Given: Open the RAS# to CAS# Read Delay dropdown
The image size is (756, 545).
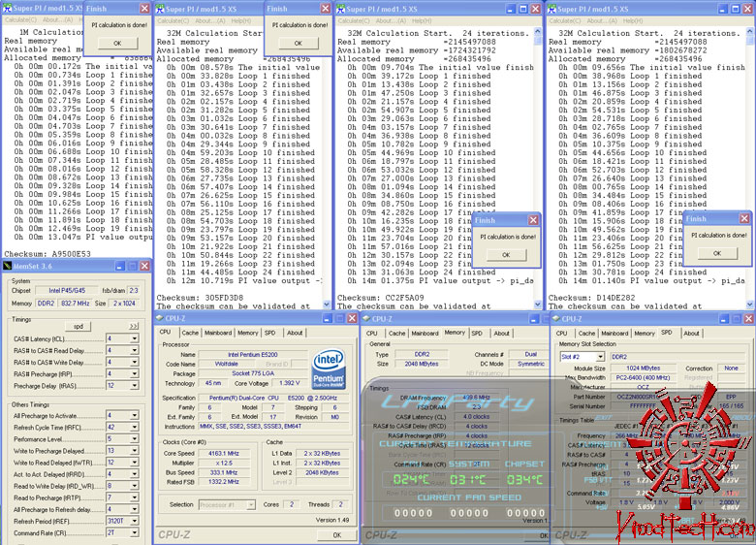Looking at the screenshot, I should pyautogui.click(x=135, y=350).
